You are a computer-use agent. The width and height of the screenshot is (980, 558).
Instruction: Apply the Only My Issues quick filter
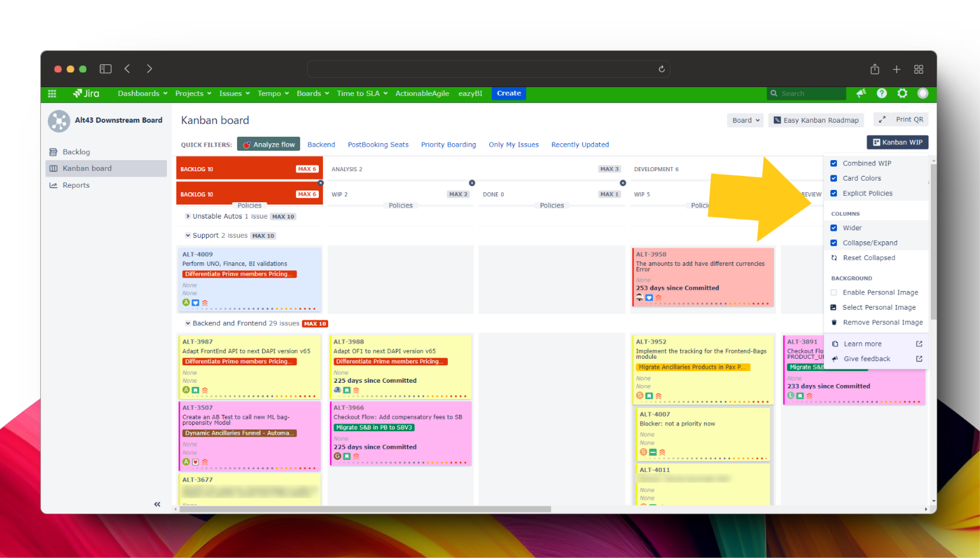coord(514,145)
